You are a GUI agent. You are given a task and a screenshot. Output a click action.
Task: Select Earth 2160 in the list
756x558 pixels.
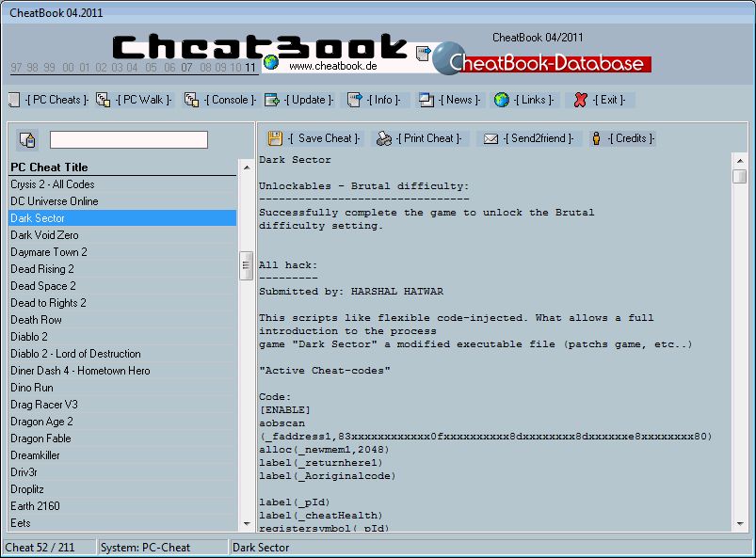click(x=123, y=506)
